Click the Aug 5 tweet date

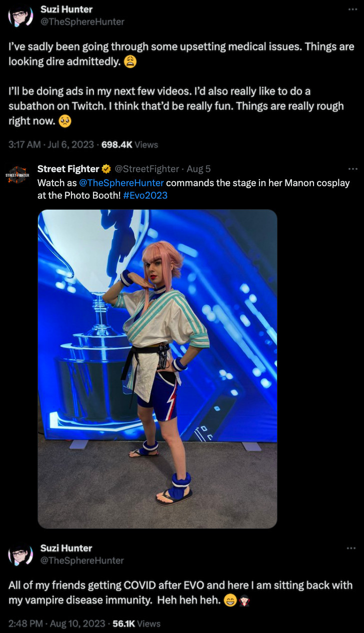pyautogui.click(x=198, y=169)
